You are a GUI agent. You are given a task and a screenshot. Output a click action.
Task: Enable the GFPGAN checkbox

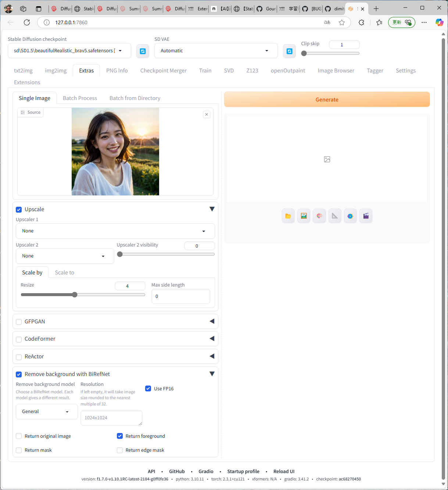(x=19, y=322)
